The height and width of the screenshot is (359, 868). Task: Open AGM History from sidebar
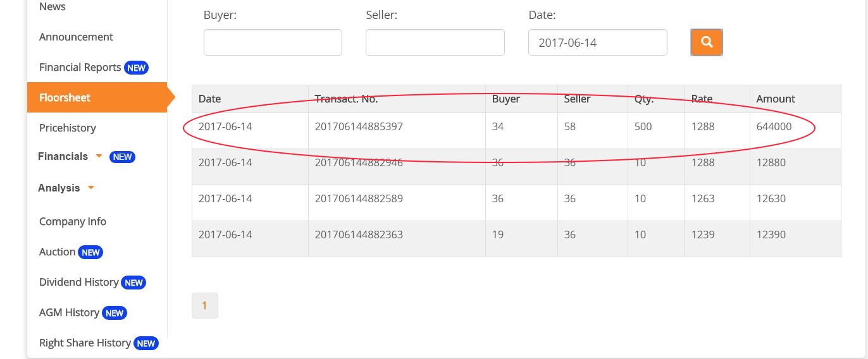(x=69, y=312)
